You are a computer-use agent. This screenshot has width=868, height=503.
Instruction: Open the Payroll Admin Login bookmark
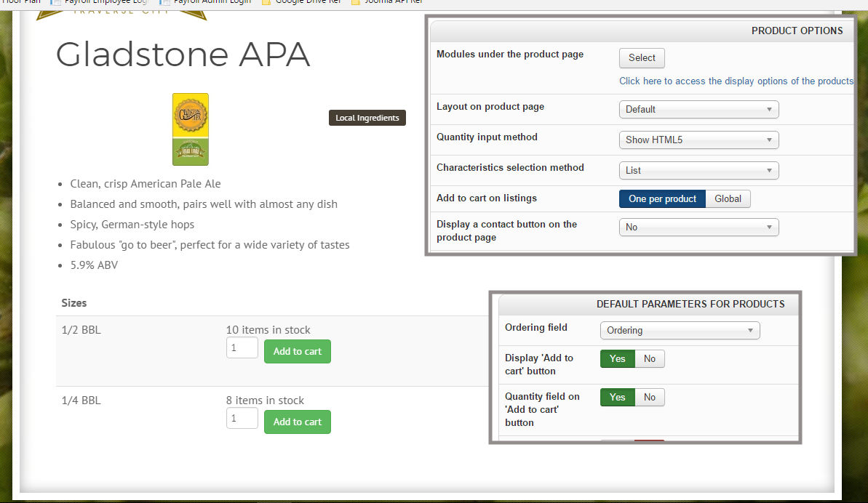point(206,2)
